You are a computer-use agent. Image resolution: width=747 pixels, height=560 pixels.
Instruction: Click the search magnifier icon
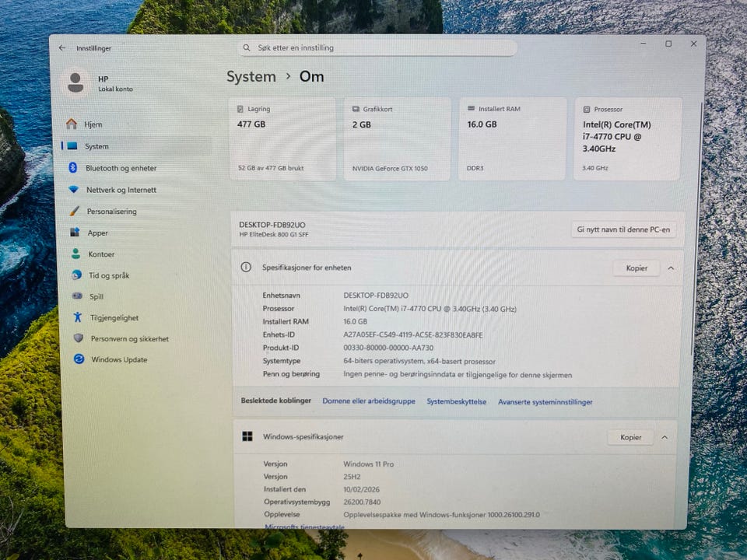tap(247, 47)
